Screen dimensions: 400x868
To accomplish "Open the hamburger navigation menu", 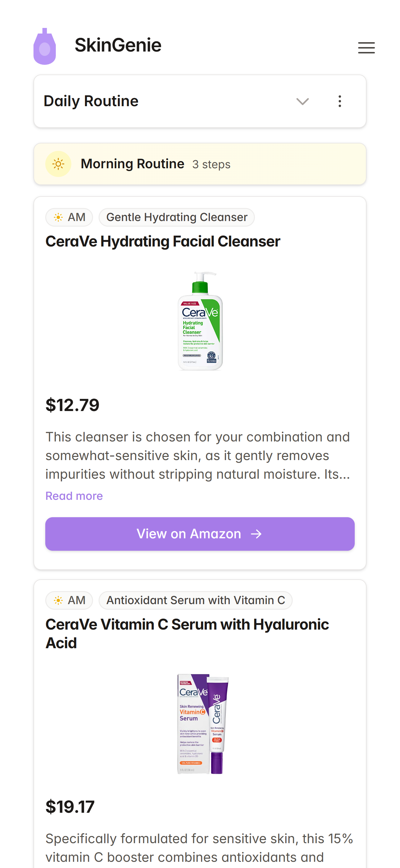I will coord(366,47).
